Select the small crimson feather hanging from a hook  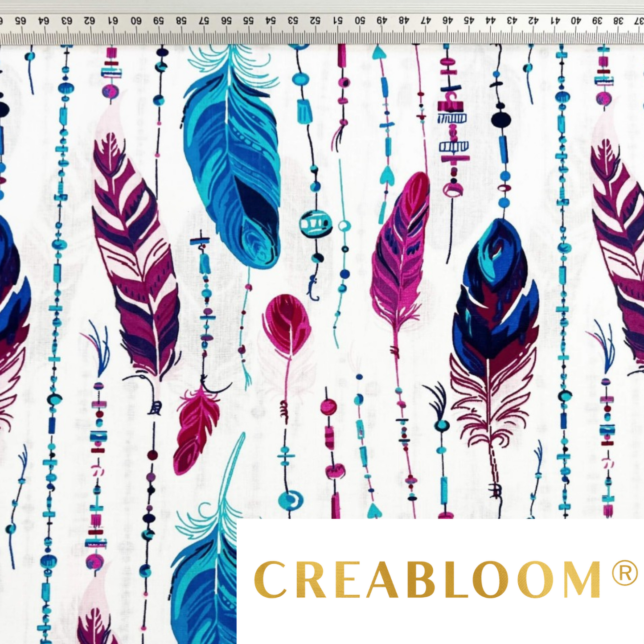196,428
